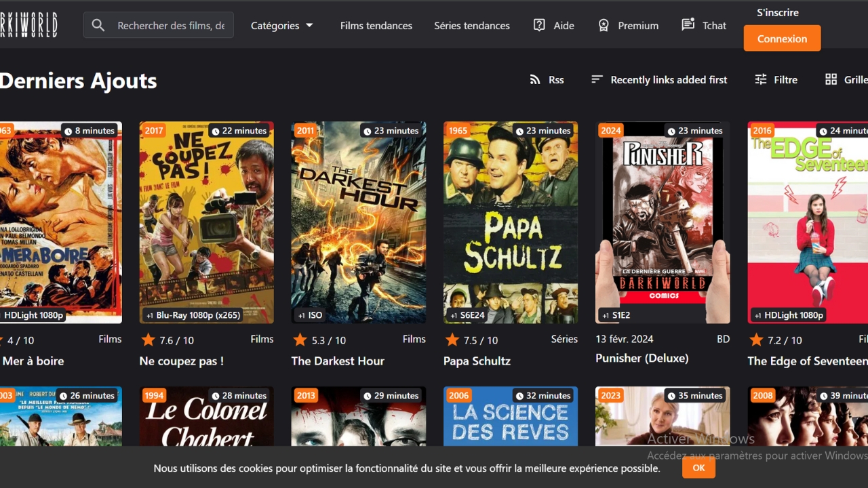Viewport: 868px width, 488px height.
Task: Go to Films tendances
Action: 376,26
